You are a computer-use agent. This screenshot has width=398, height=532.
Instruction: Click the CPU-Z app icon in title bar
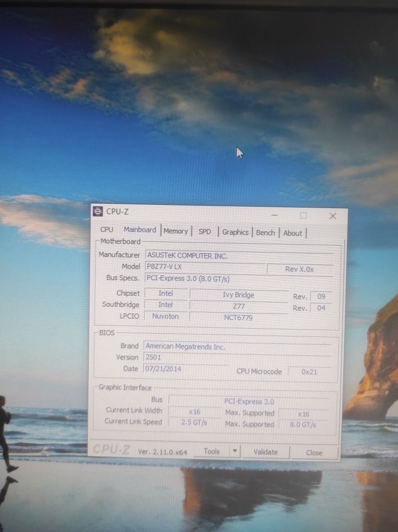pyautogui.click(x=98, y=211)
